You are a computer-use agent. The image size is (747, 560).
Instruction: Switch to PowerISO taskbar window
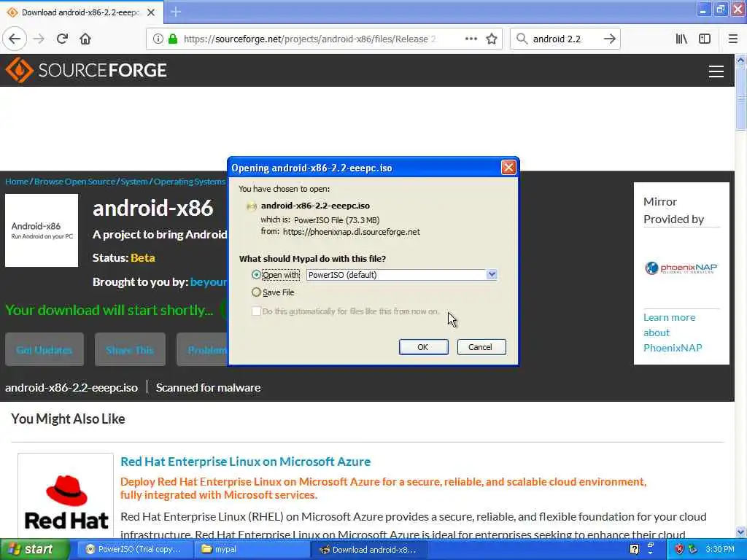click(x=134, y=549)
